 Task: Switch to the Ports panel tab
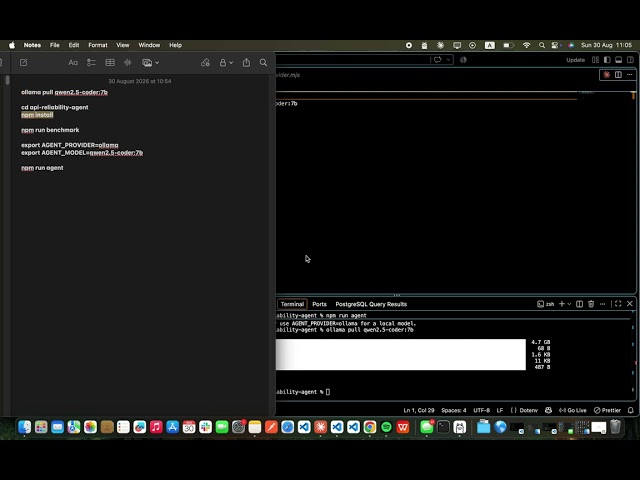pyautogui.click(x=320, y=304)
